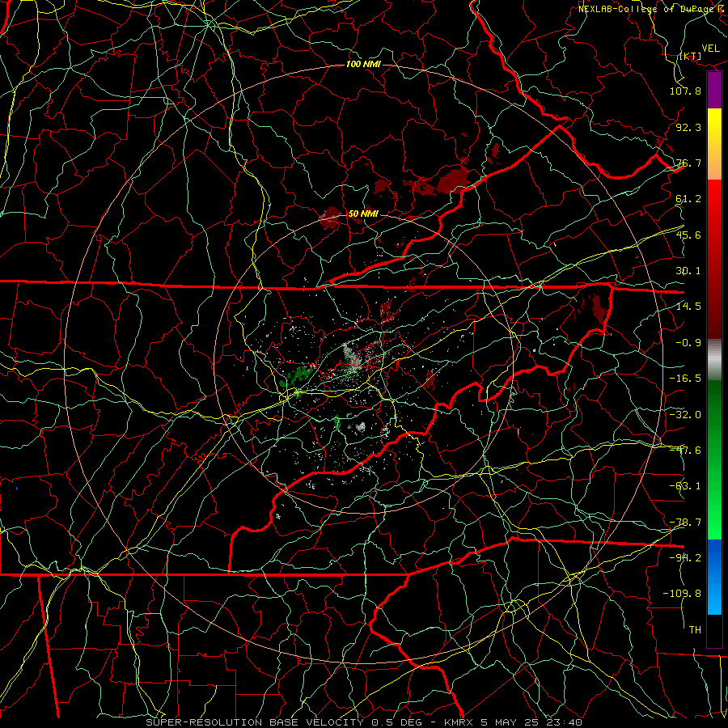Select the 45.6 velocity legend value
The width and height of the screenshot is (728, 728).
tap(688, 235)
